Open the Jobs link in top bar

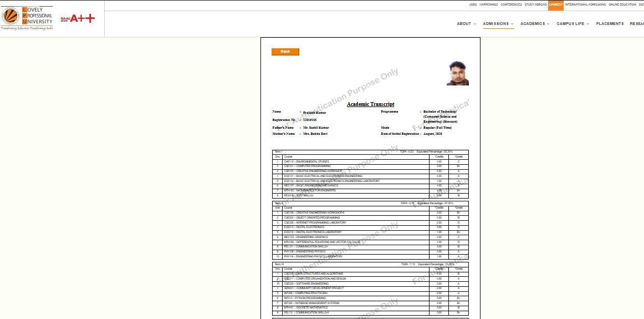(473, 4)
